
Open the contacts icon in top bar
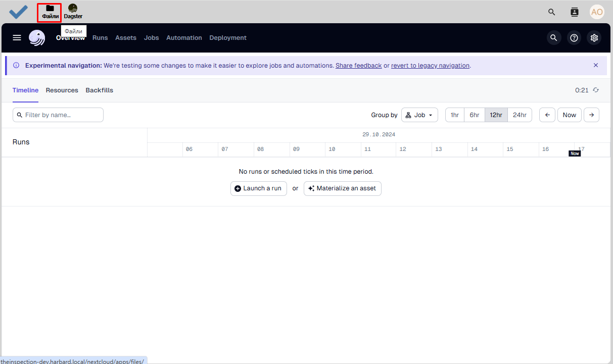pos(574,12)
